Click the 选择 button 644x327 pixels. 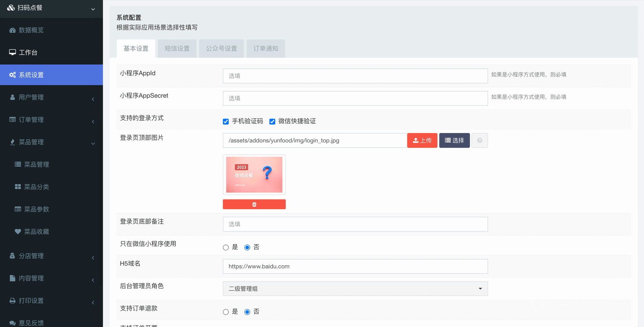[x=454, y=141]
